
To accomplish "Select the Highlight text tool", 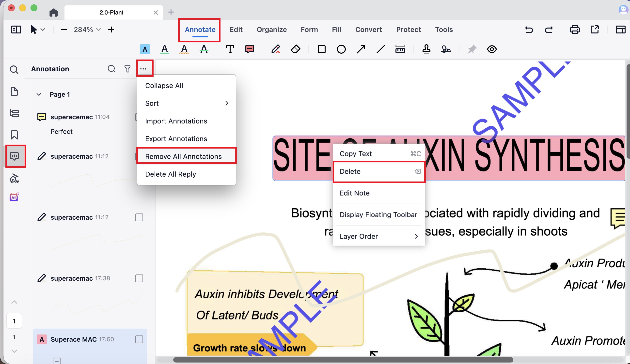I will [x=145, y=49].
